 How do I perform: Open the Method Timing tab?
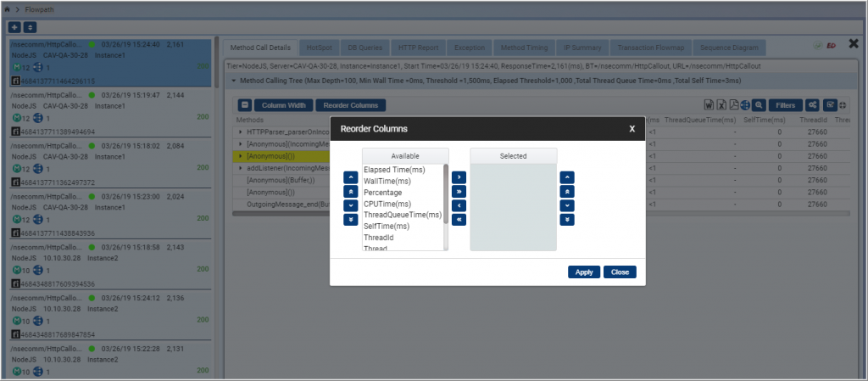524,48
